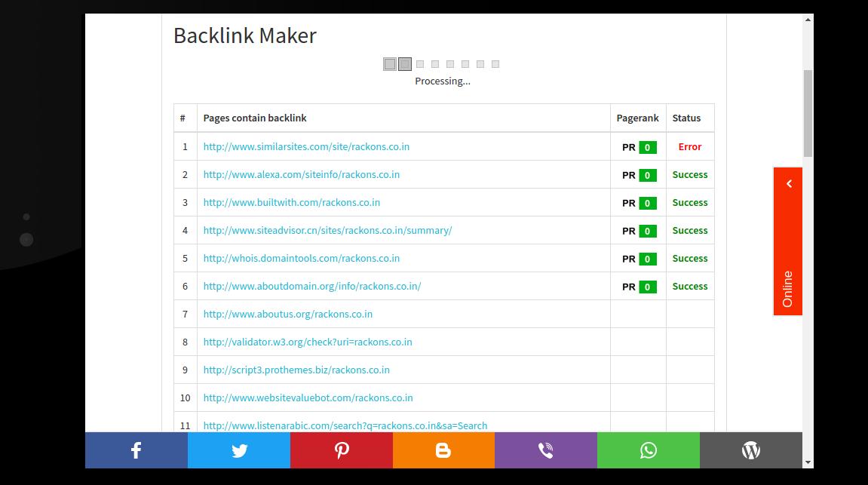This screenshot has width=868, height=485.
Task: Open listenarabic.com search backlink
Action: [345, 425]
